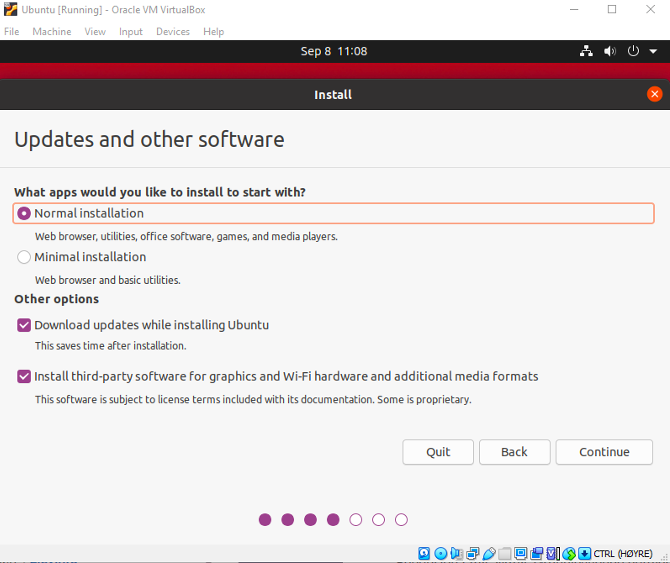Viewport: 670px width, 563px height.
Task: Expand the Ubuntu system menu arrow
Action: (x=653, y=52)
